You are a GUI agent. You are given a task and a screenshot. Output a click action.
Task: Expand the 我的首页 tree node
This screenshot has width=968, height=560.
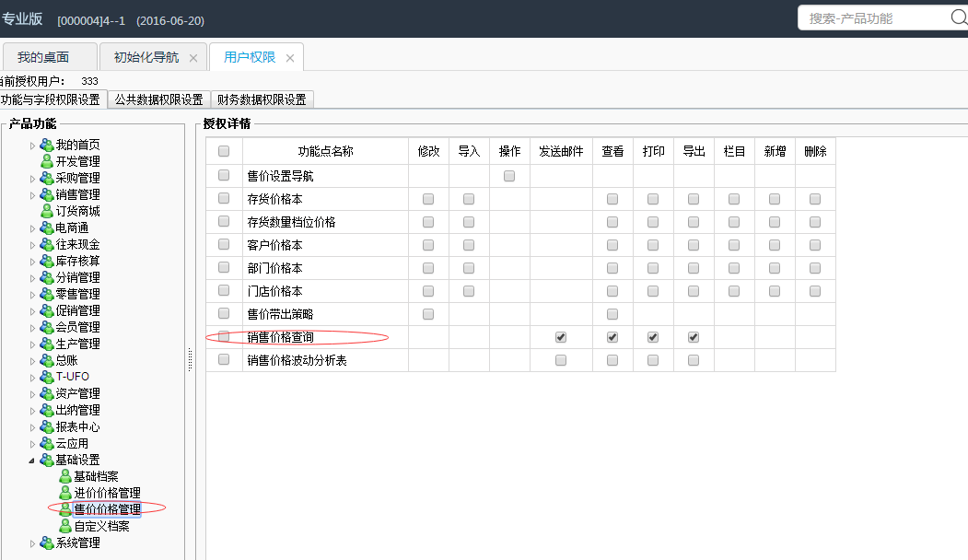click(33, 146)
